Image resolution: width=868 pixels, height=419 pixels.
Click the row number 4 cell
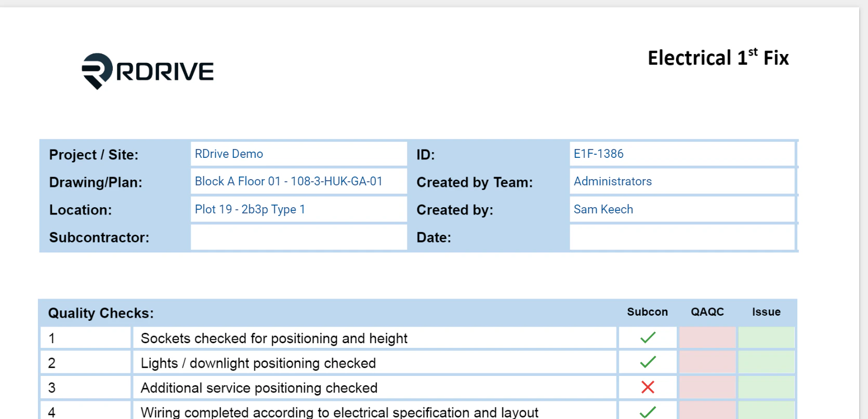(x=86, y=411)
